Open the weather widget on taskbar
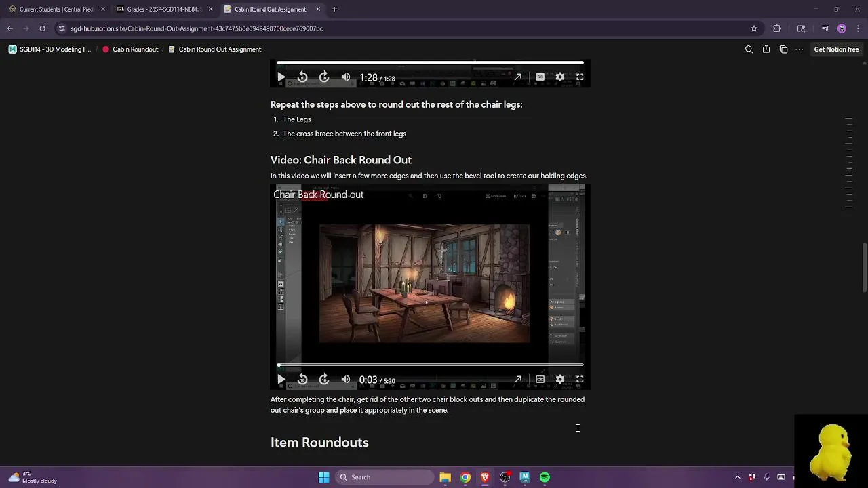 pyautogui.click(x=33, y=477)
